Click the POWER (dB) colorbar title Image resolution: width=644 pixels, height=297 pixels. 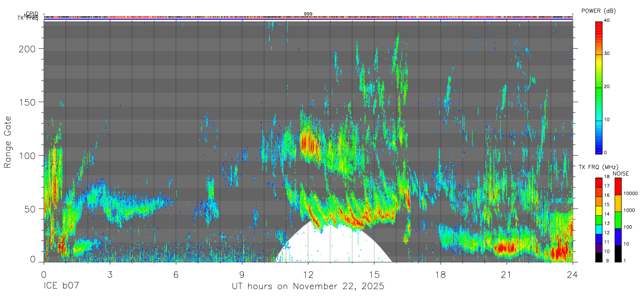[x=599, y=11]
